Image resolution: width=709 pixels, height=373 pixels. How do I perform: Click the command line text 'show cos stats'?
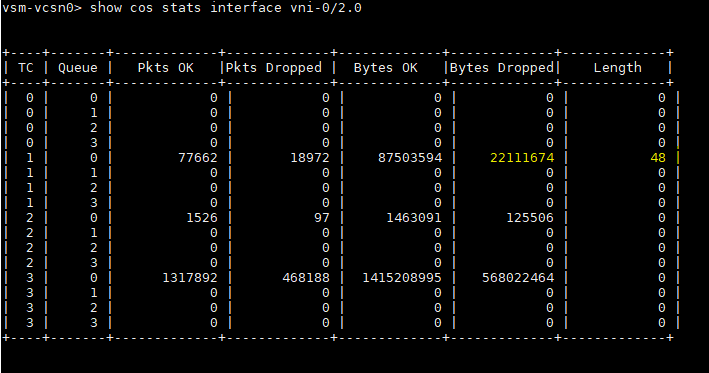(x=145, y=8)
